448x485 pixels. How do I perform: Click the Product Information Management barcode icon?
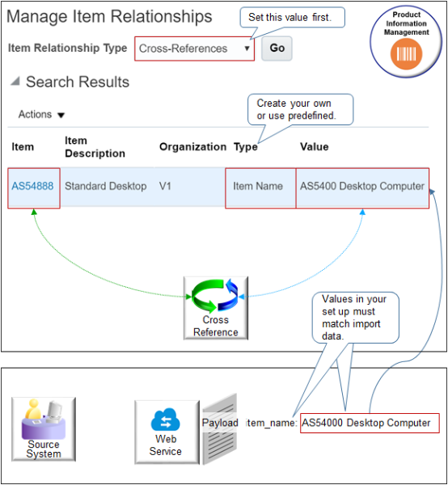click(x=406, y=54)
